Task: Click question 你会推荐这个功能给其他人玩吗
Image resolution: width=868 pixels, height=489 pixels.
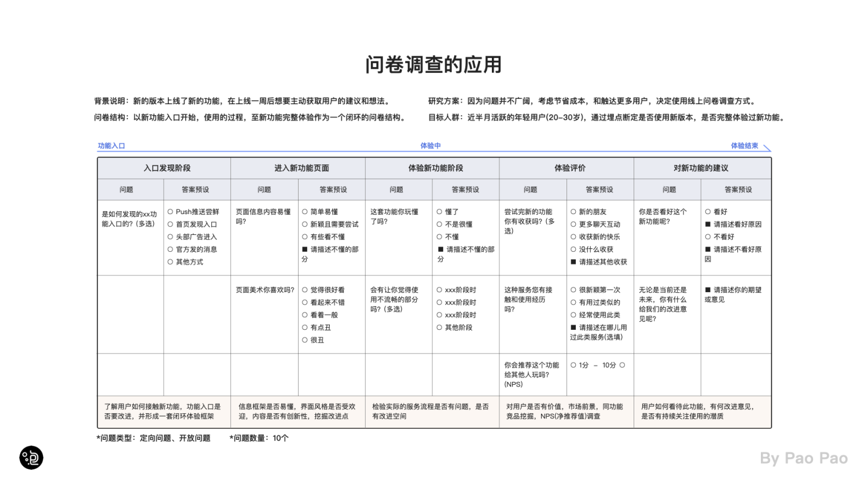Action: [x=532, y=375]
